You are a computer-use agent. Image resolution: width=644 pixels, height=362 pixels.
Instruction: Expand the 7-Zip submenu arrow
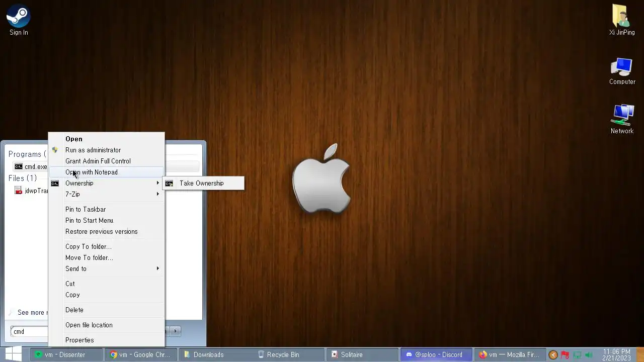point(158,194)
